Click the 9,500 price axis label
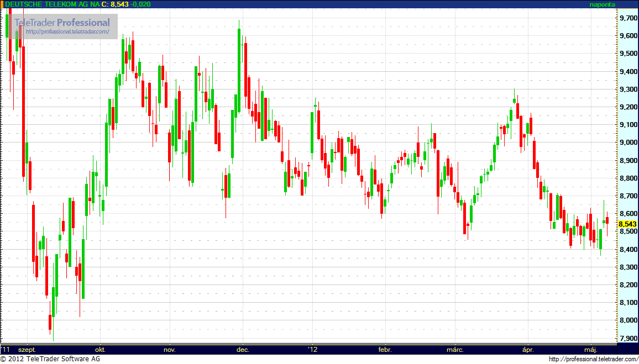639x364 pixels. click(x=628, y=54)
